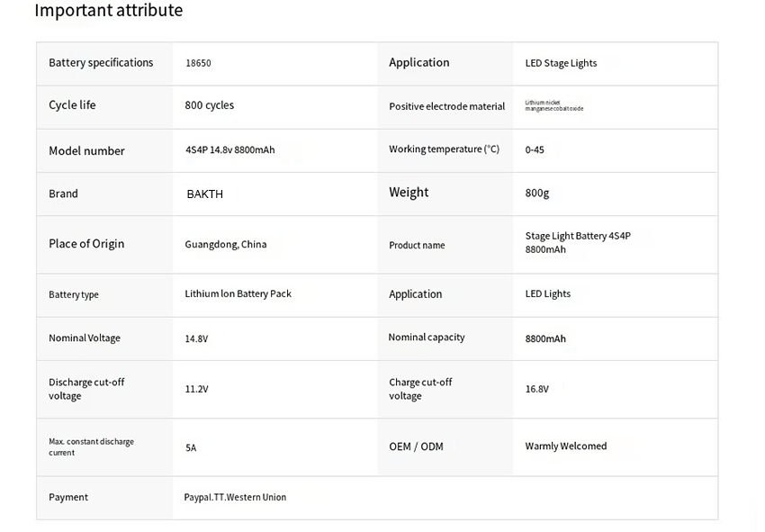Select the 'Model number' label
Screen dimensions: 765x532
coord(86,151)
